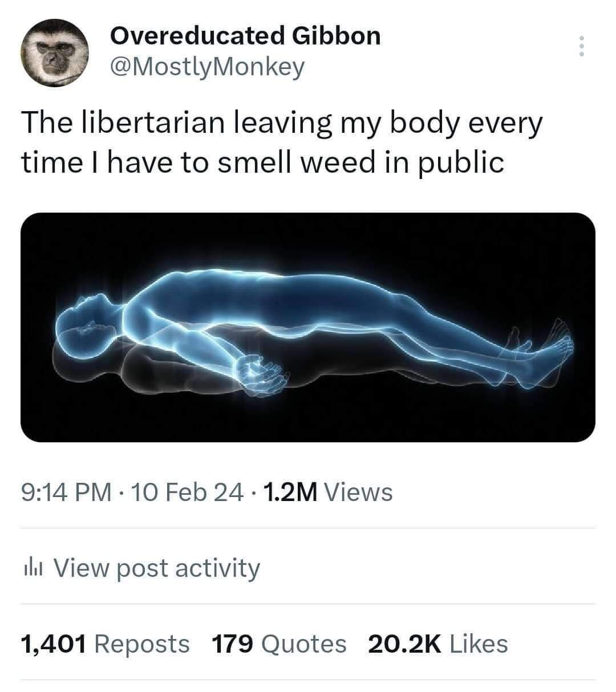This screenshot has width=616, height=692.
Task: Click the gibbon profile avatar
Action: (x=55, y=53)
